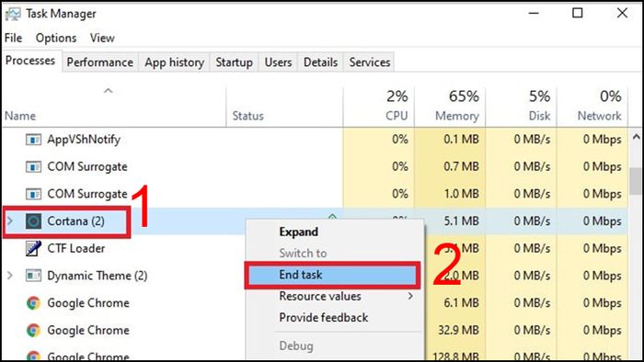Select Expand in the context menu
The image size is (644, 362).
tap(299, 232)
